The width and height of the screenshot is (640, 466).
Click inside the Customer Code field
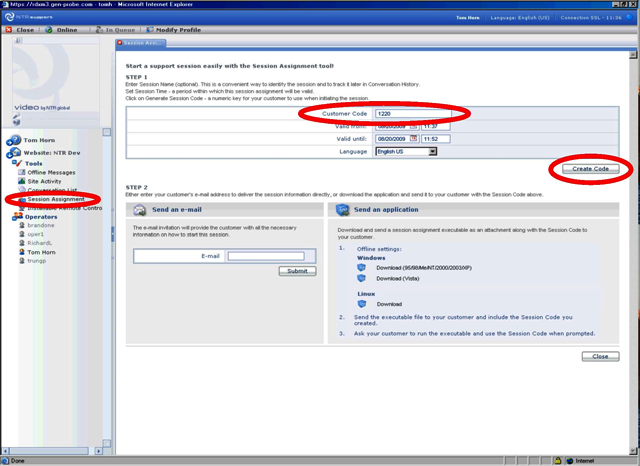point(410,114)
